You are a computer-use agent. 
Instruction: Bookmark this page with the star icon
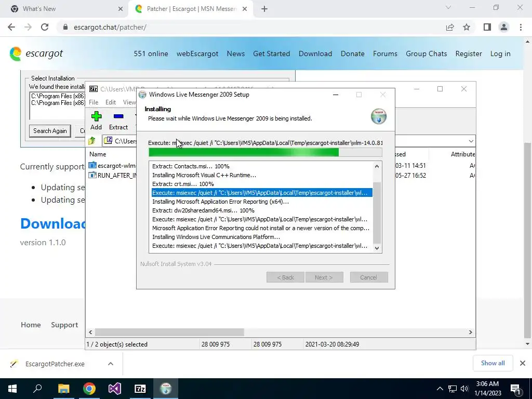(x=467, y=27)
